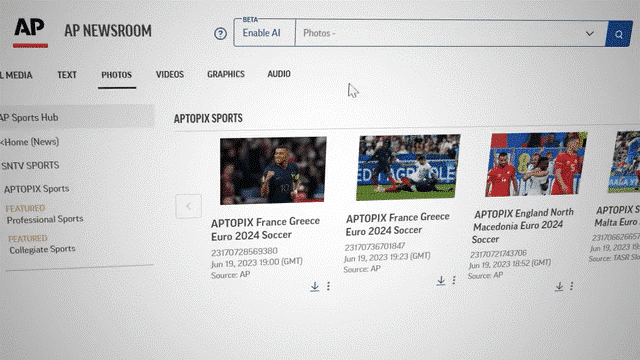The height and width of the screenshot is (360, 640).
Task: Click photo ID 23170721743706
Action: (x=498, y=254)
